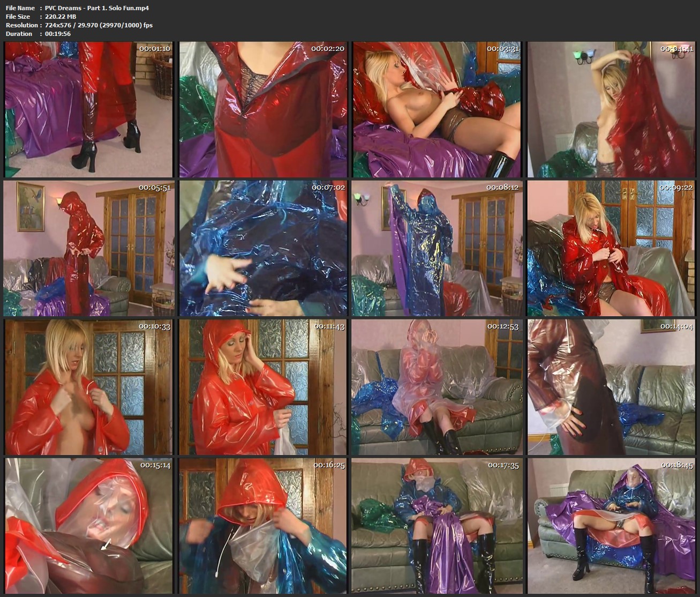This screenshot has width=700, height=597.
Task: Click the duration value '00:19:56'
Action: 58,34
